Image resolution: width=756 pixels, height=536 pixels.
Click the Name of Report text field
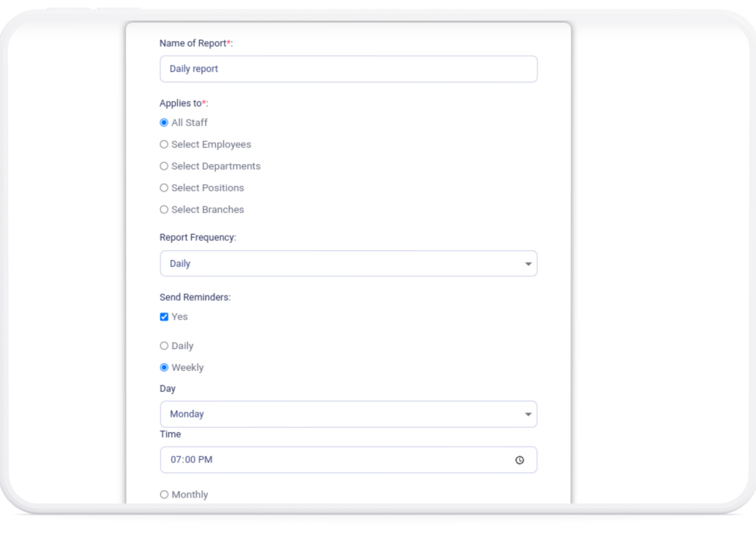(348, 69)
